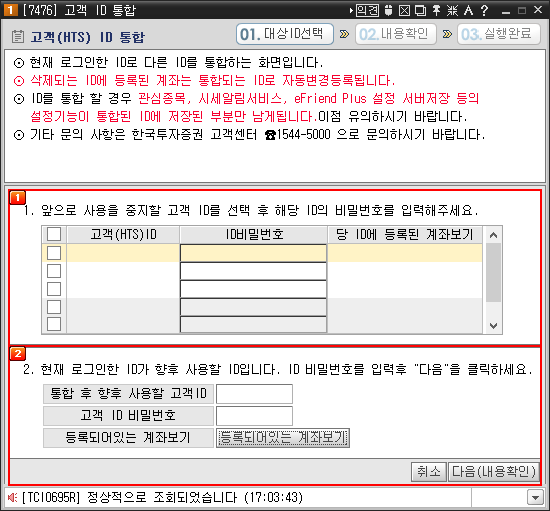Click the 의견 feedback icon in title bar
This screenshot has width=550, height=511.
[x=367, y=10]
